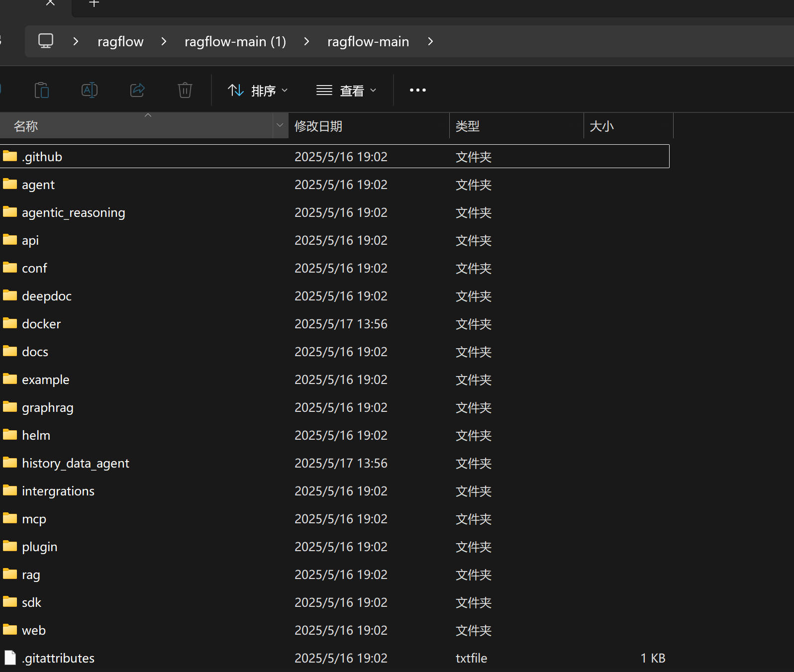Screen dimensions: 794x672
Task: Click the helm folder name
Action: [x=36, y=435]
